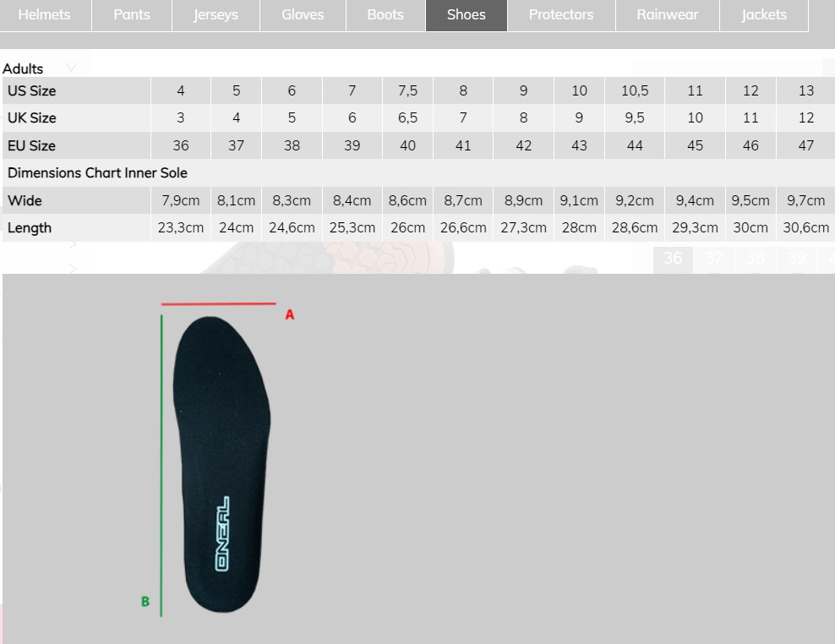Click the EU Size row header
The width and height of the screenshot is (835, 644).
coord(77,145)
